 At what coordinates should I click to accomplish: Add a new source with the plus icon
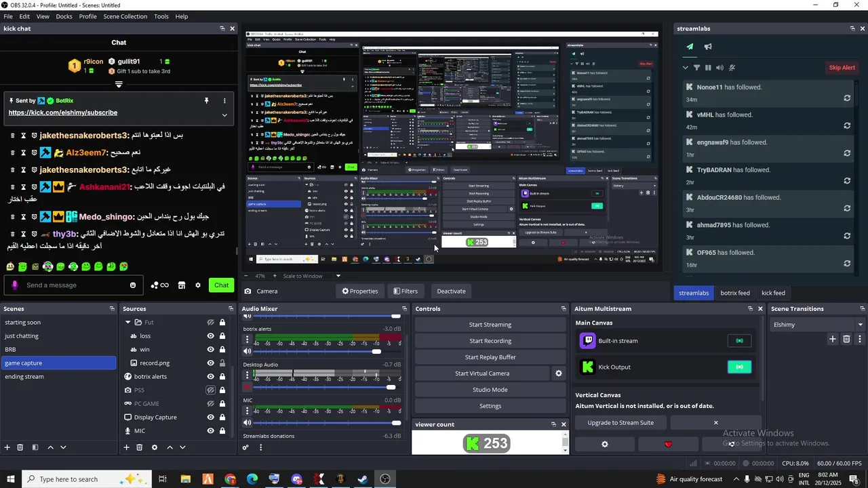click(x=126, y=447)
